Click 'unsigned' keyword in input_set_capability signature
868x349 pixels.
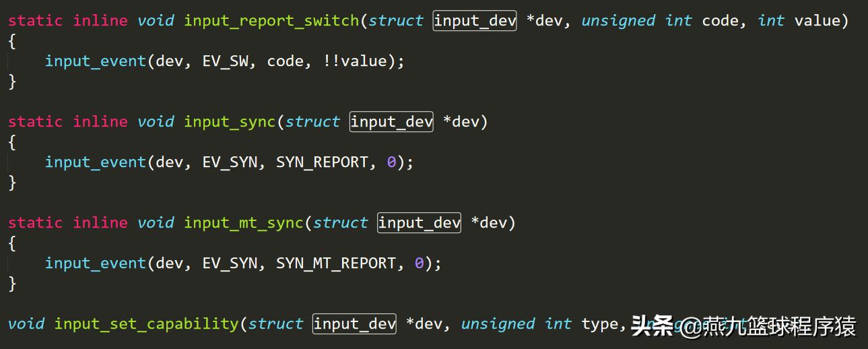point(498,324)
